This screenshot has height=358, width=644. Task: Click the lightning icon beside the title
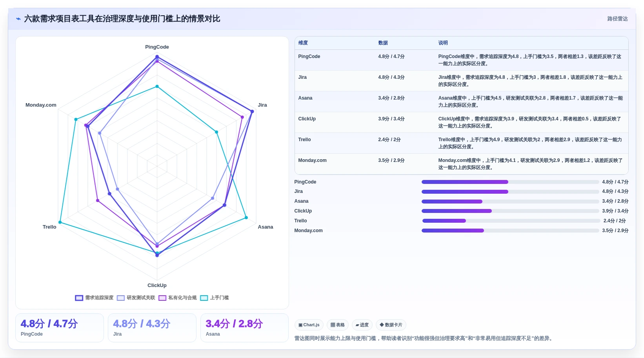pyautogui.click(x=18, y=19)
